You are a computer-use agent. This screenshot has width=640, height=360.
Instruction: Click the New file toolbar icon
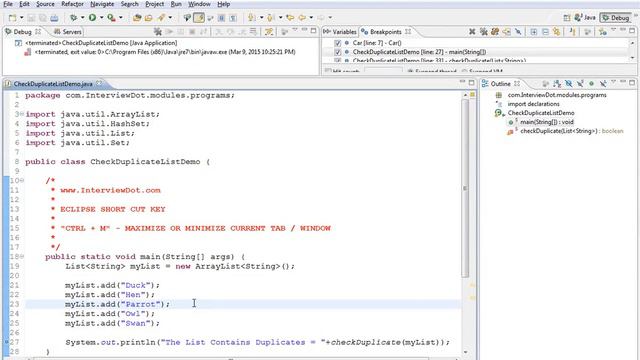tap(13, 18)
